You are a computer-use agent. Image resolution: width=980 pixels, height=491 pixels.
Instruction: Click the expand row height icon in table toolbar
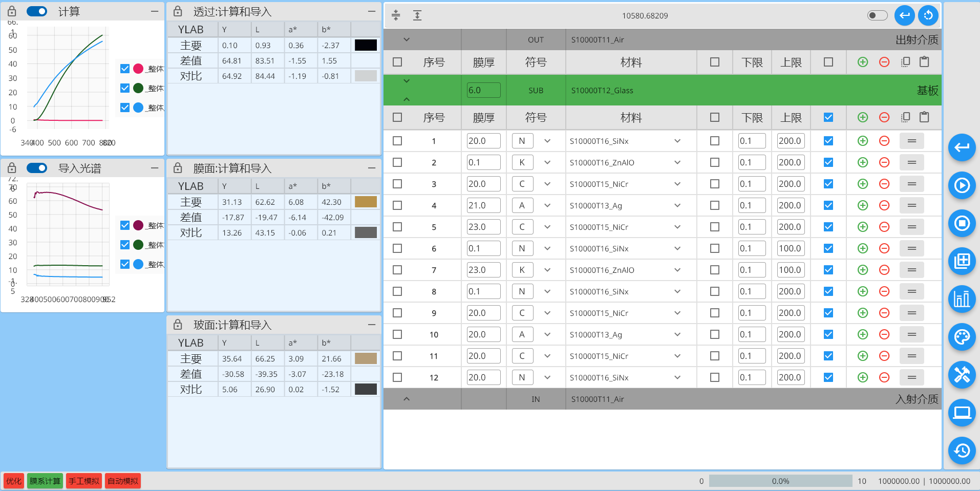click(x=417, y=15)
